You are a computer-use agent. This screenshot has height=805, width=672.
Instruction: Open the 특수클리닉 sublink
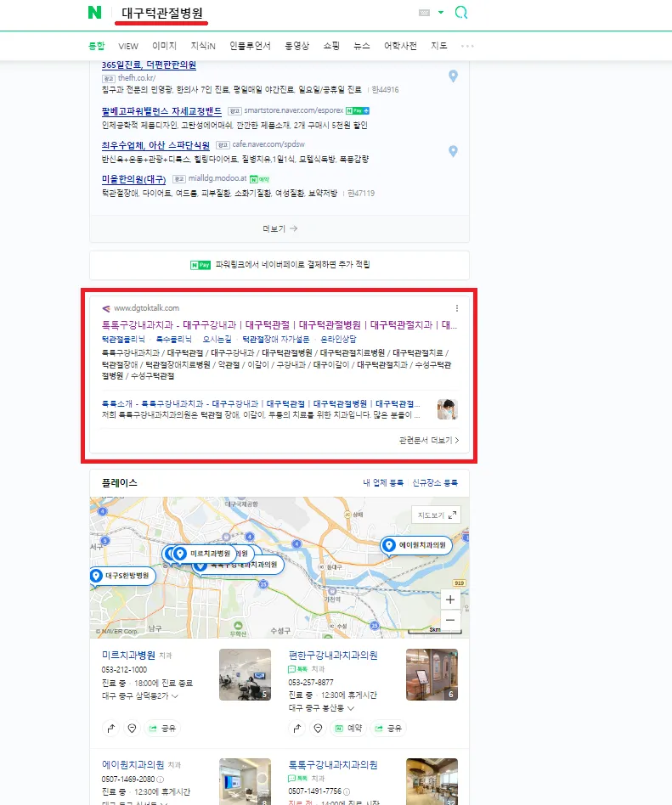173,340
